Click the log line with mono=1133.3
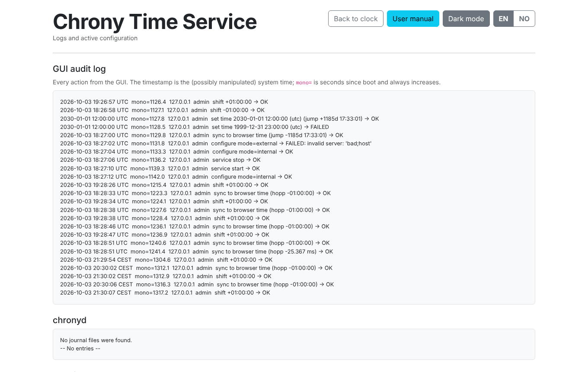 (x=176, y=151)
